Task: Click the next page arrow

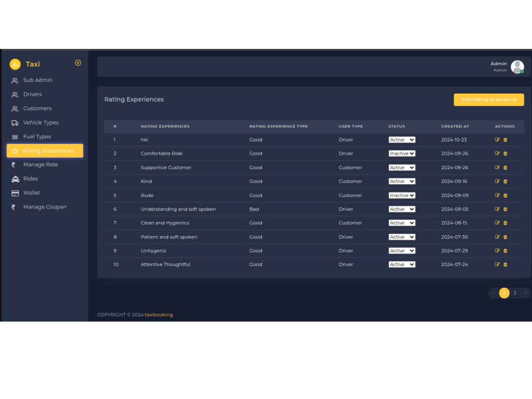Action: [526, 293]
